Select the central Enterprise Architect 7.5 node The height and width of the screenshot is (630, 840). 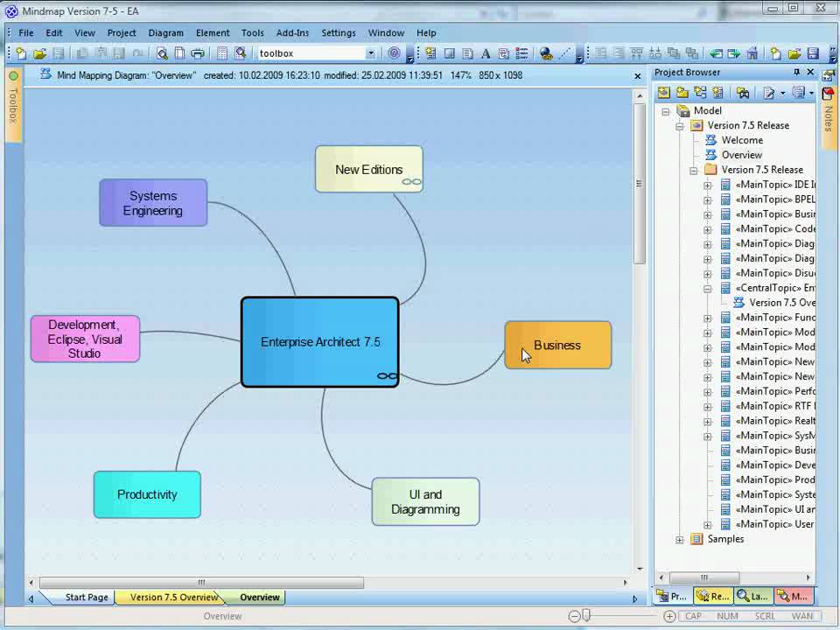click(x=320, y=342)
